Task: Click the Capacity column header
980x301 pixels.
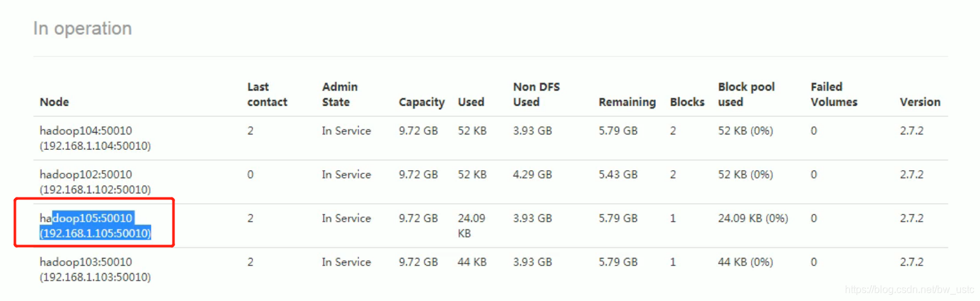Action: [x=421, y=102]
